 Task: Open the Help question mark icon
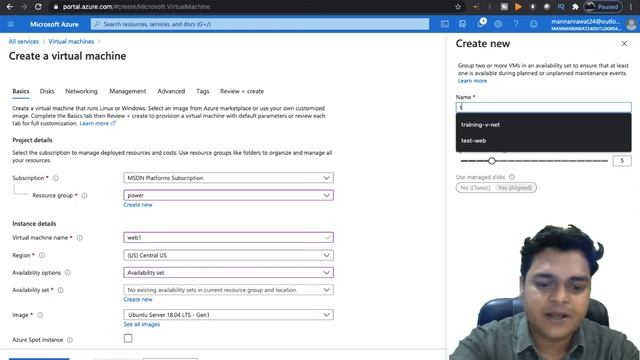(x=516, y=24)
